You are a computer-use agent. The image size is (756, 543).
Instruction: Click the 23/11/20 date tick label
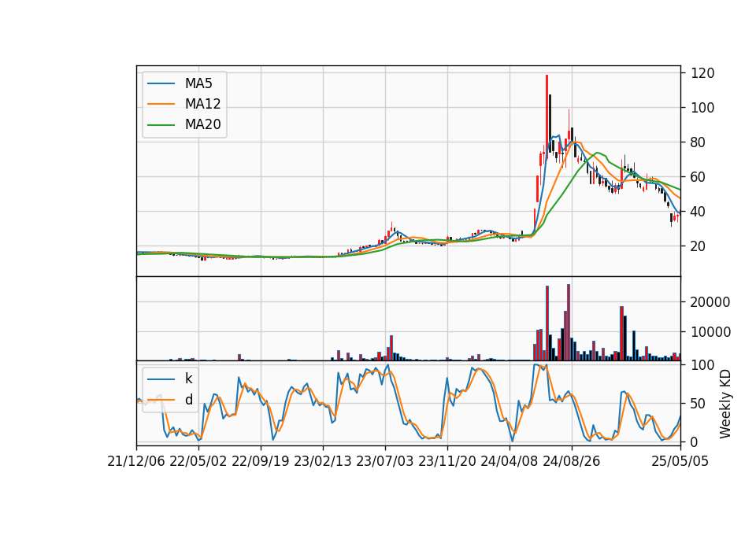(447, 461)
